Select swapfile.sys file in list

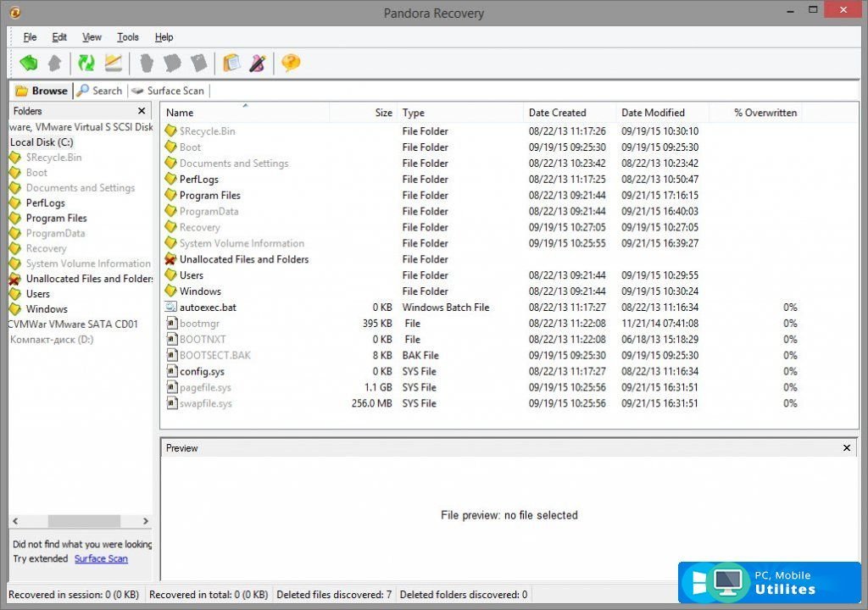pyautogui.click(x=205, y=403)
